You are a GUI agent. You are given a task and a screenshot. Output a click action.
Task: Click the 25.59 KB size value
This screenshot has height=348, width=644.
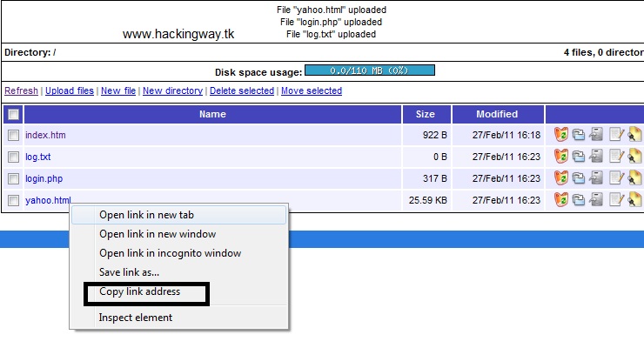tap(427, 200)
